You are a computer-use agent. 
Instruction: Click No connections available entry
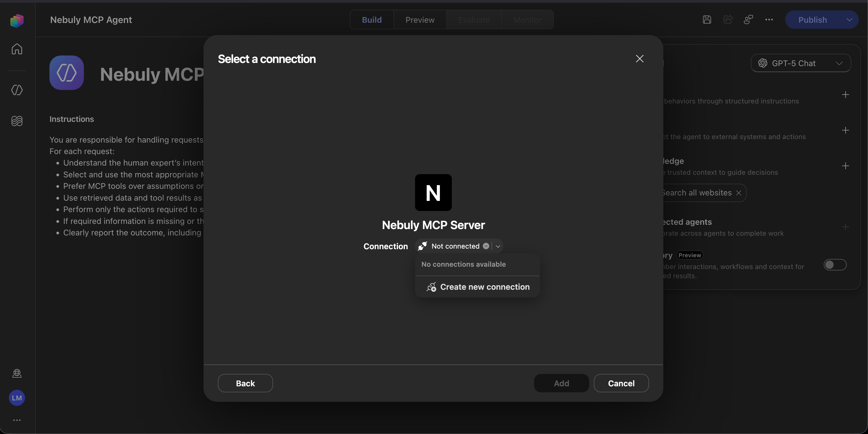[x=463, y=264]
